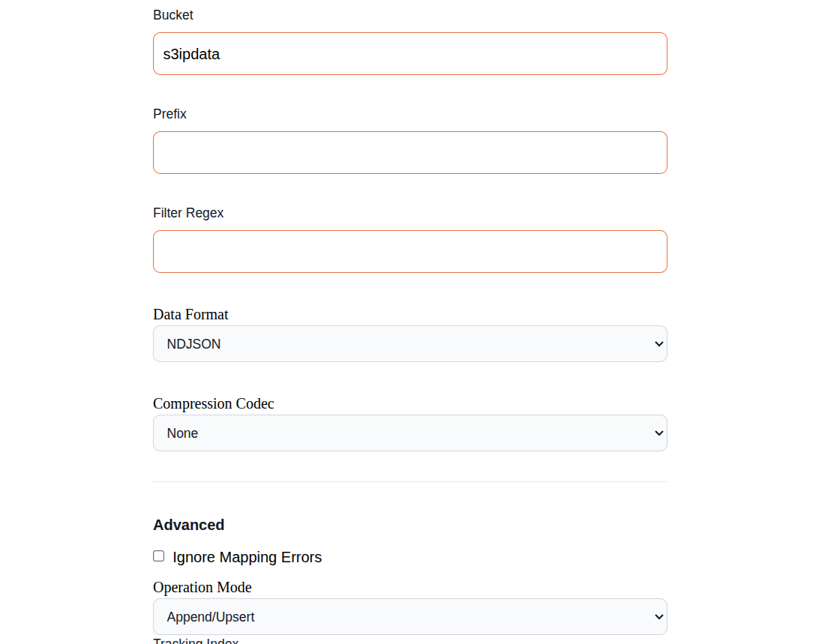Click the NDJSON text in Data Format
The height and width of the screenshot is (644, 840).
[x=193, y=344]
